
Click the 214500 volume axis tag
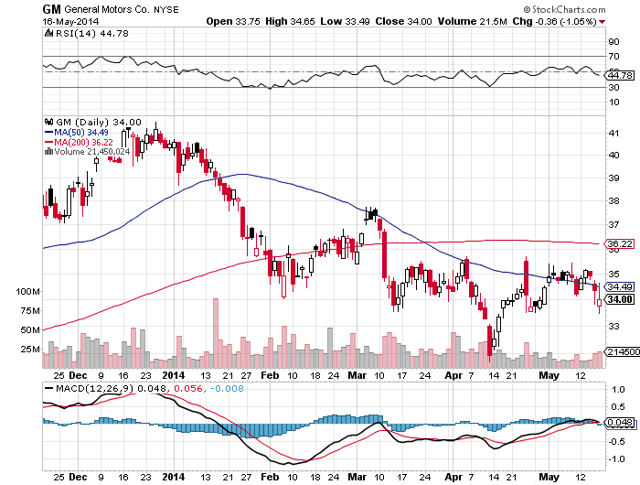pyautogui.click(x=622, y=352)
